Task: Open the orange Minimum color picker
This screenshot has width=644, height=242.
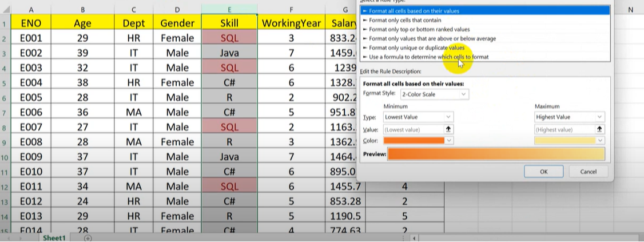Action: click(418, 140)
